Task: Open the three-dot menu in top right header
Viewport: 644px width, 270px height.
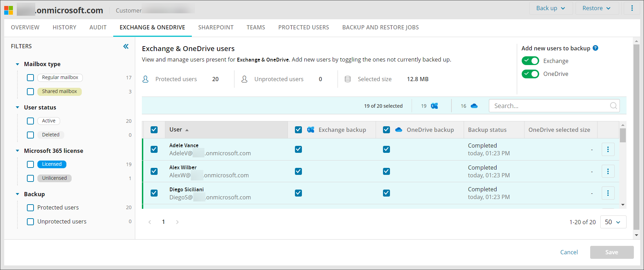Action: click(x=632, y=8)
